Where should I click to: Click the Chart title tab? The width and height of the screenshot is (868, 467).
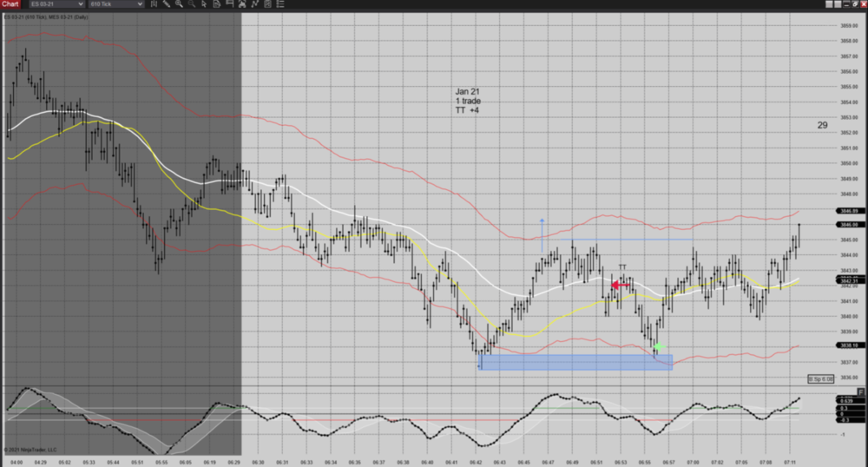[10, 4]
